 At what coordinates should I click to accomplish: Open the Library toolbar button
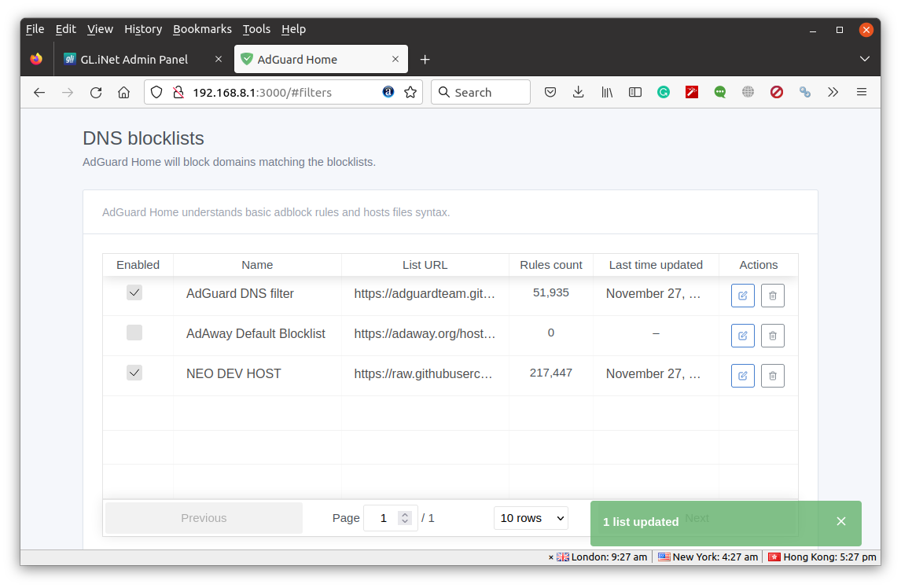pyautogui.click(x=607, y=92)
